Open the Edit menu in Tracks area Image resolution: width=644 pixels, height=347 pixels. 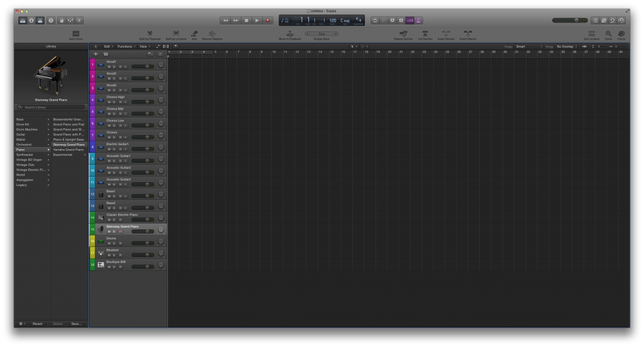(x=108, y=47)
